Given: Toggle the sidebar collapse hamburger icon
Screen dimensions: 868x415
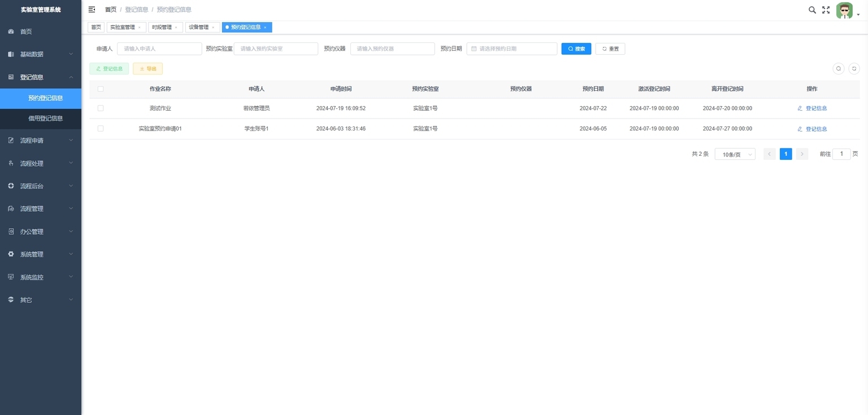Looking at the screenshot, I should click(92, 10).
